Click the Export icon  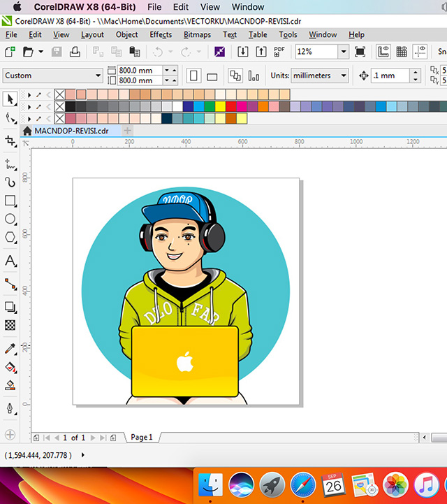pos(261,52)
